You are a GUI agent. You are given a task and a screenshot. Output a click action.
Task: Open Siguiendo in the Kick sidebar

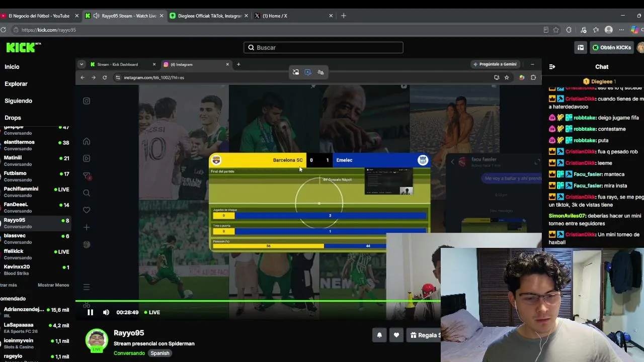pos(18,101)
